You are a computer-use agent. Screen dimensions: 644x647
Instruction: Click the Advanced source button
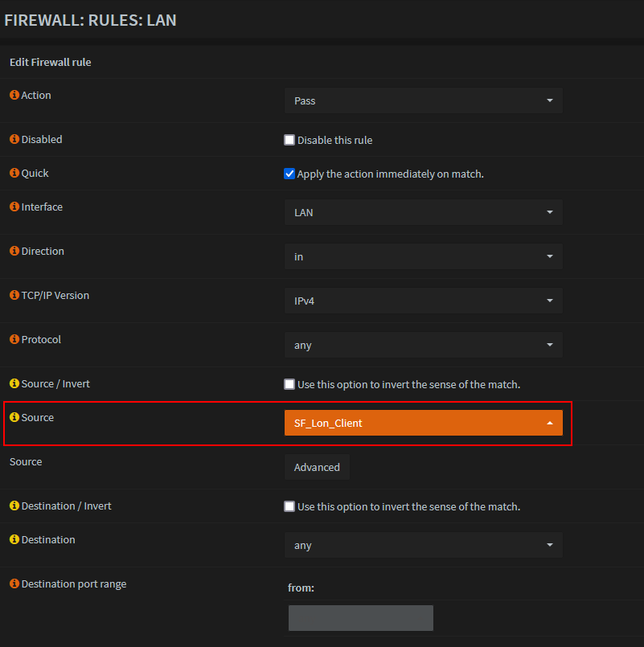(x=317, y=467)
